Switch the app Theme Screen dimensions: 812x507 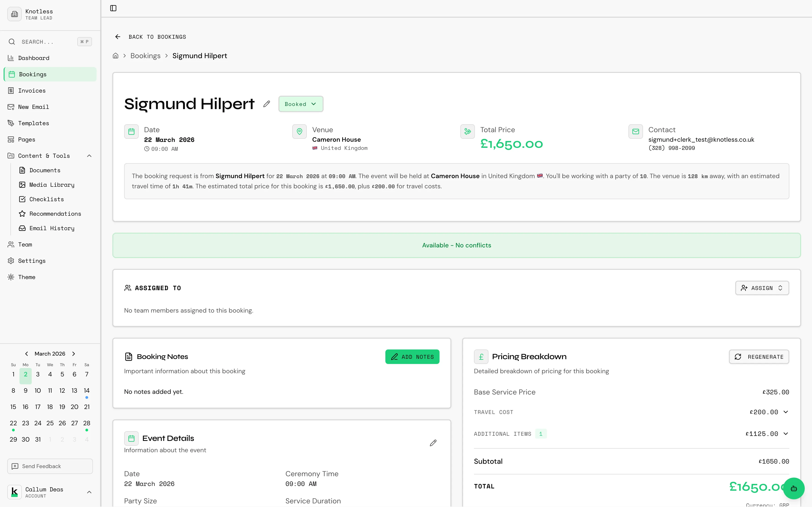click(x=27, y=277)
